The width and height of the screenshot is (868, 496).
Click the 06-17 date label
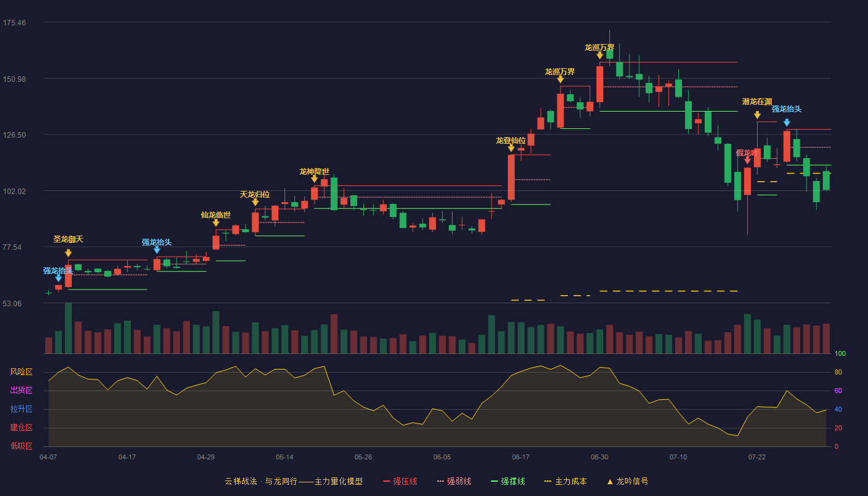point(521,457)
